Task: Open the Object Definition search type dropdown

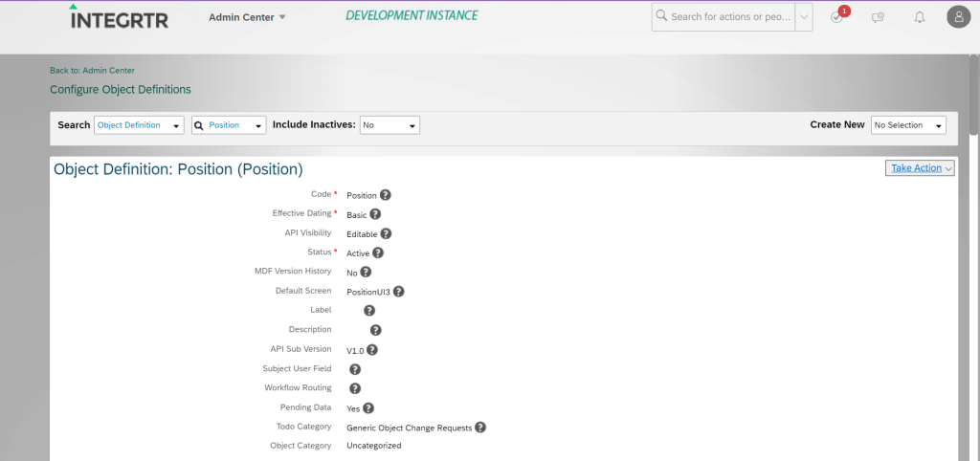Action: pos(139,125)
